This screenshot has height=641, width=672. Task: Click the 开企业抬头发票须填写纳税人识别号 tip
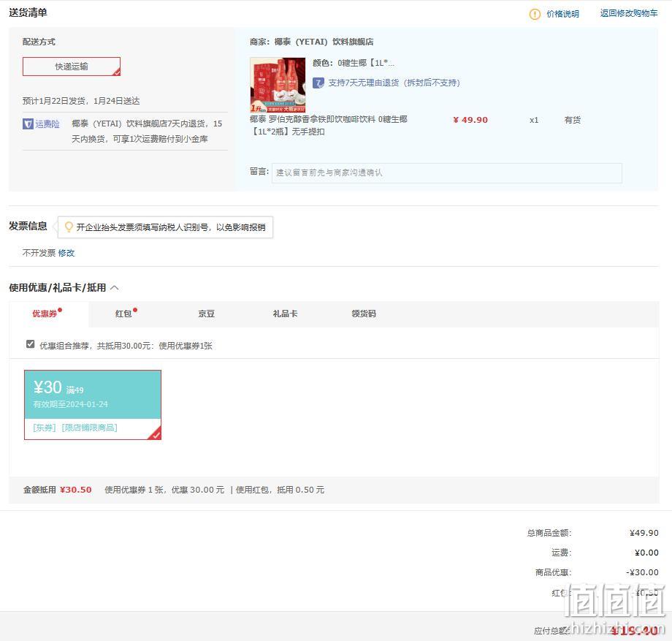pyautogui.click(x=171, y=227)
